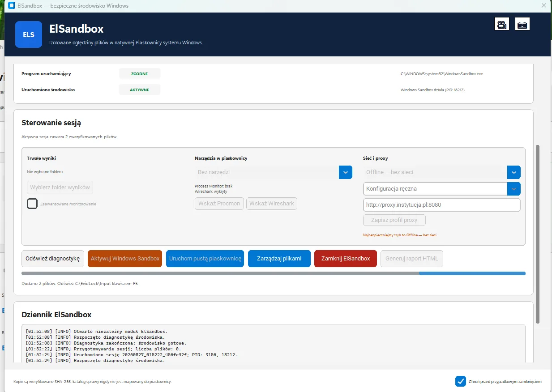The image size is (552, 392).
Task: Open Zarządzaj plikami
Action: (279, 259)
